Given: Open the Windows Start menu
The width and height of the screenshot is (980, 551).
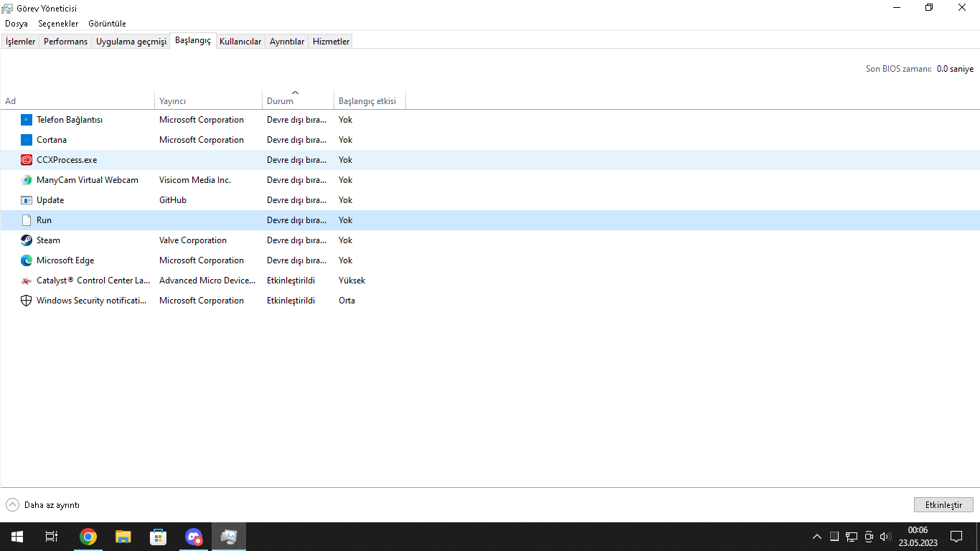Looking at the screenshot, I should pyautogui.click(x=17, y=537).
